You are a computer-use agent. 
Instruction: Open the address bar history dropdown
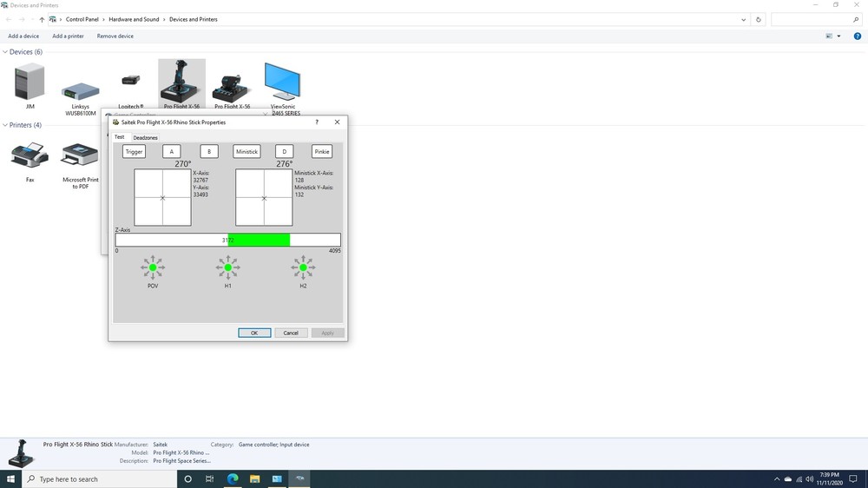point(744,19)
